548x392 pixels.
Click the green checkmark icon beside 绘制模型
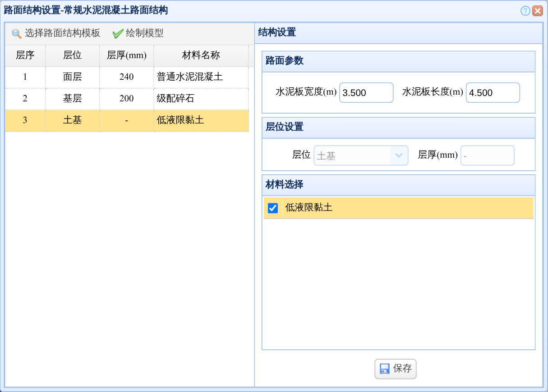click(x=118, y=33)
